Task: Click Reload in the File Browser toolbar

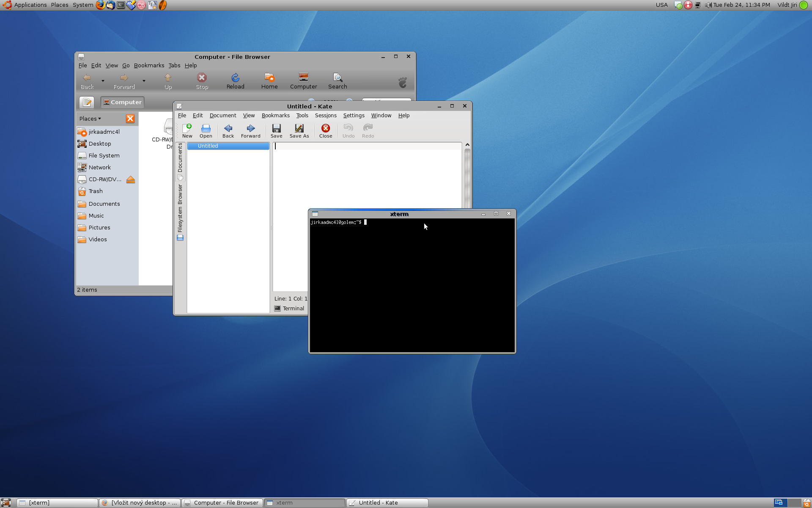Action: [x=236, y=81]
